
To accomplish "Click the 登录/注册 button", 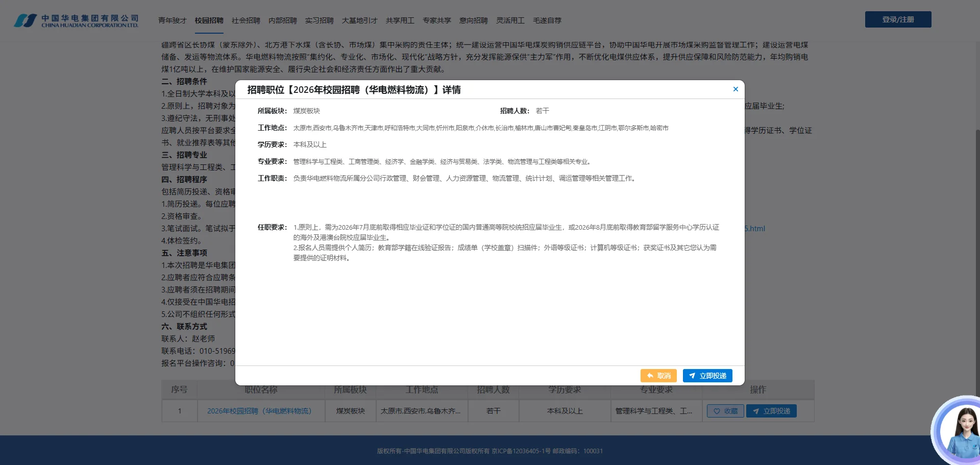I will [x=898, y=19].
